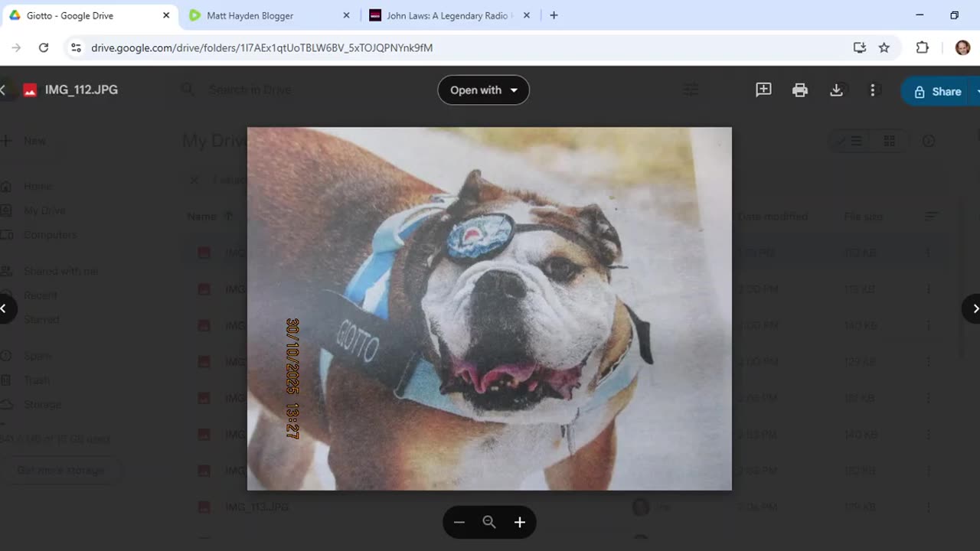Open the Chrome profile avatar
The width and height of the screenshot is (980, 551).
point(962,47)
